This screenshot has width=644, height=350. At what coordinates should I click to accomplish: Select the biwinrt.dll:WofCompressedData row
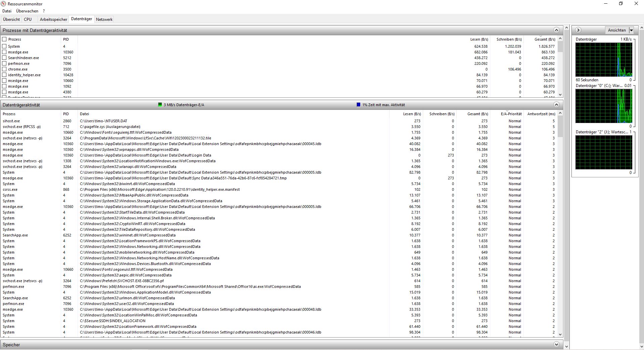coord(279,184)
